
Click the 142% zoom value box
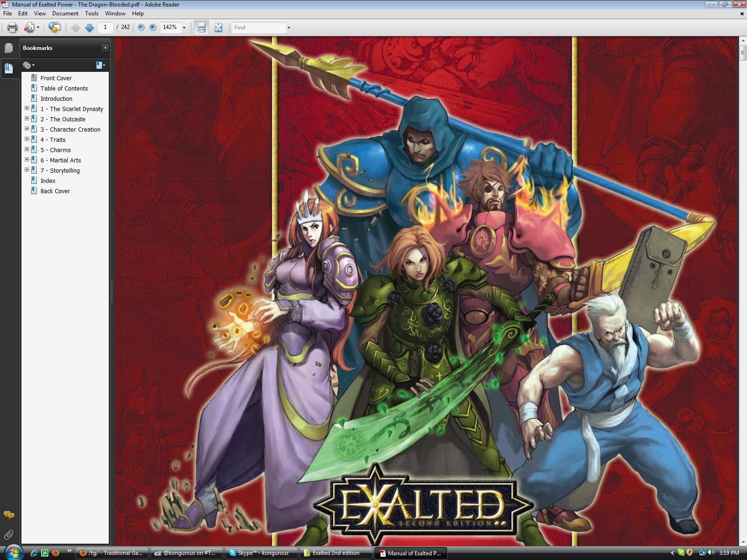pyautogui.click(x=170, y=27)
